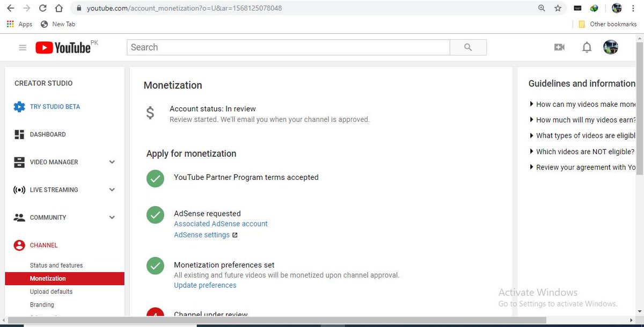Open the AdSense settings link
Screen dimensions: 644x327
pyautogui.click(x=202, y=235)
